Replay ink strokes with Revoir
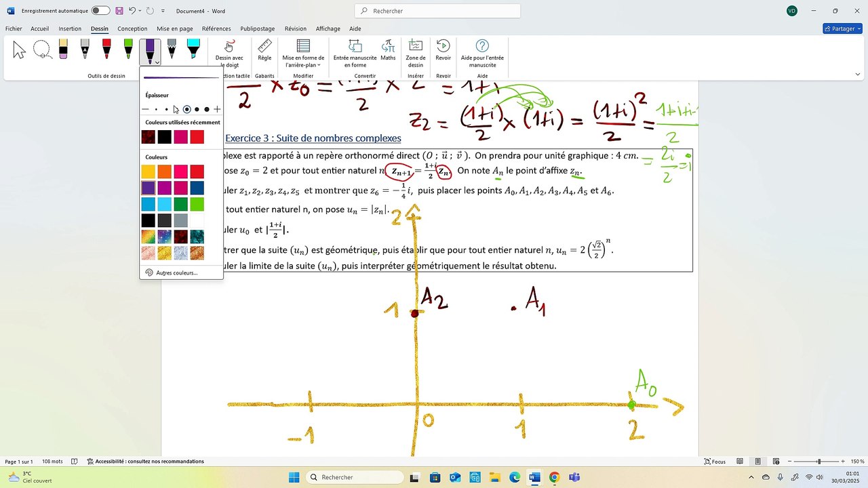Screen dimensions: 868x488 [443, 50]
